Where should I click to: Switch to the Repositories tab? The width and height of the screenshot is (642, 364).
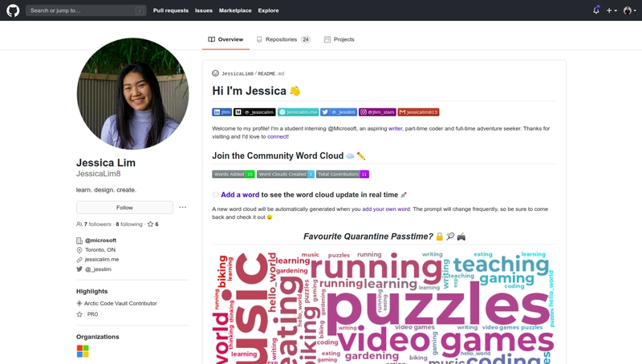[283, 39]
